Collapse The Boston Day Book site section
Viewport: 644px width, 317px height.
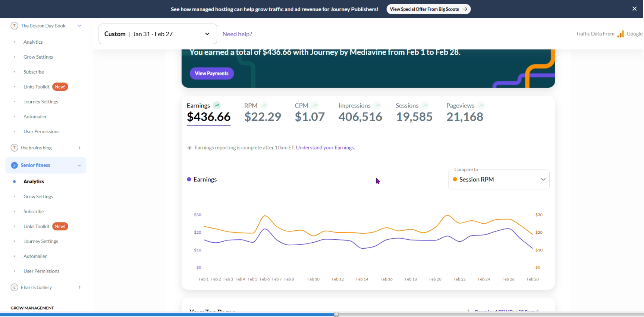(79, 26)
